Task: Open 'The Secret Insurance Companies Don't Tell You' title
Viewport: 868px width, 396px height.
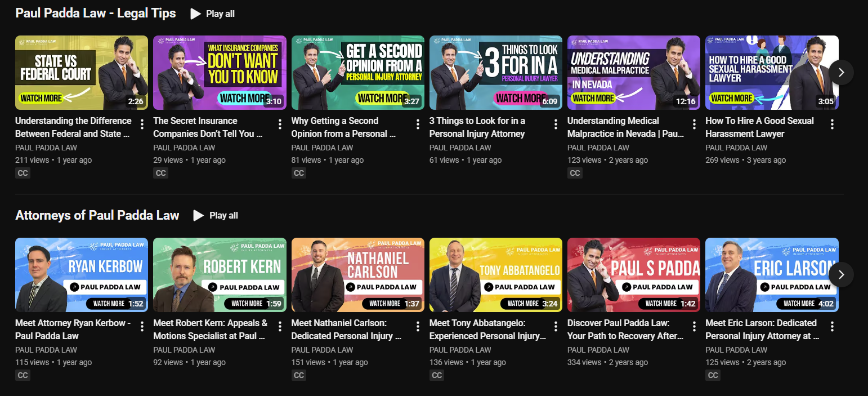Action: tap(208, 127)
